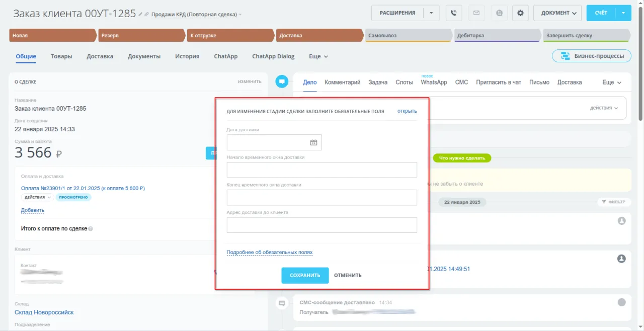Viewport: 644px width, 331px height.
Task: Open Подробнее об обязательных полях link
Action: point(270,253)
